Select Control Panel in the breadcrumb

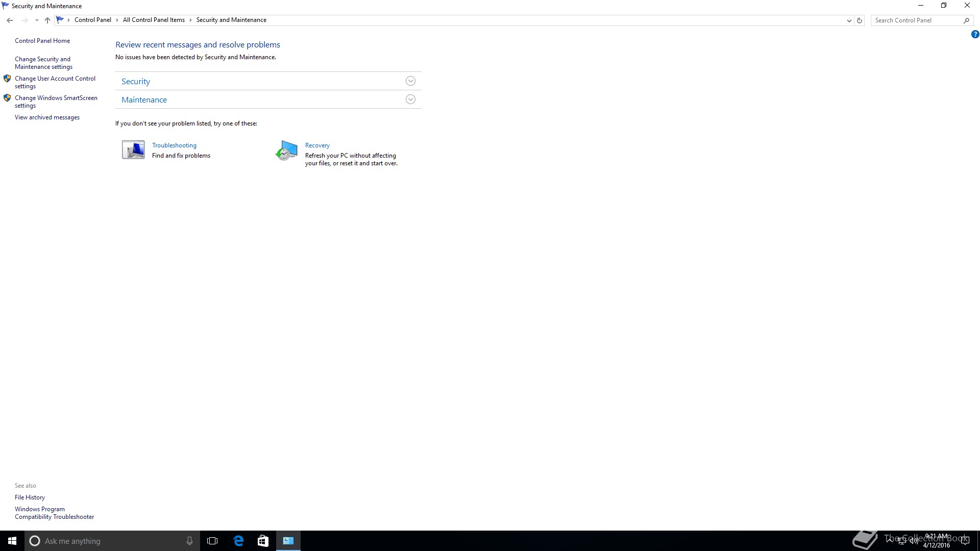pyautogui.click(x=92, y=20)
